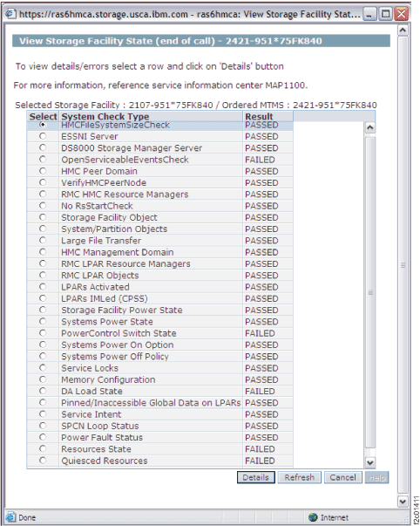Click the Service Intent row text

pyautogui.click(x=91, y=414)
